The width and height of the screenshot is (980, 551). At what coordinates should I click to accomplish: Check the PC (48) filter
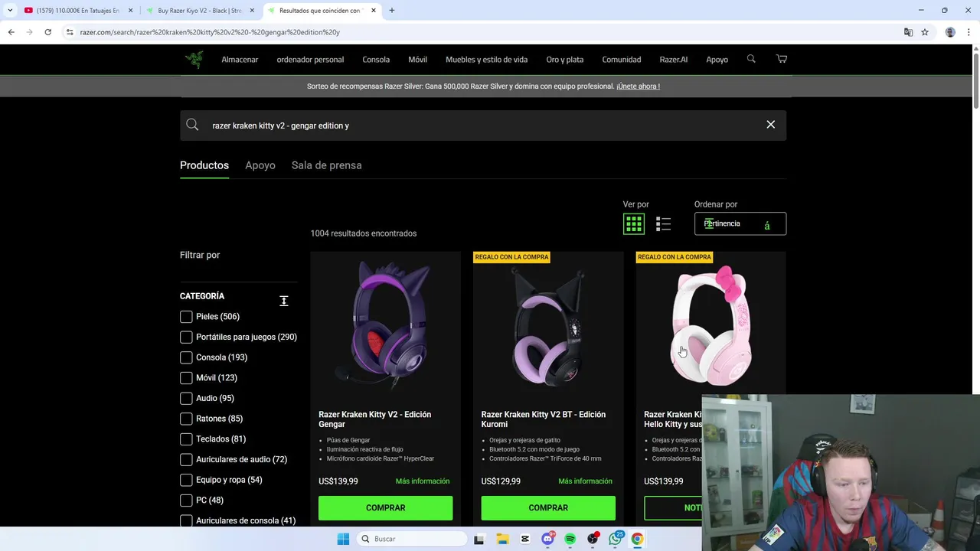(186, 500)
